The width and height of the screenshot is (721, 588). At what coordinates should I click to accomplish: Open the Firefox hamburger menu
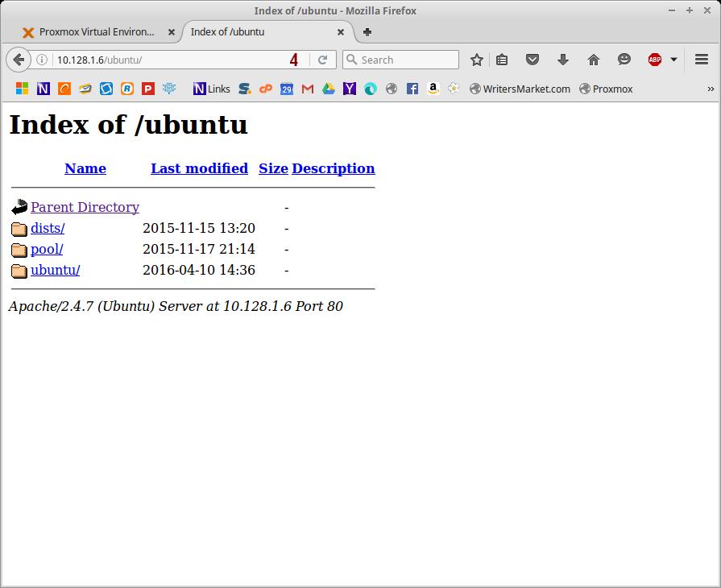click(701, 60)
